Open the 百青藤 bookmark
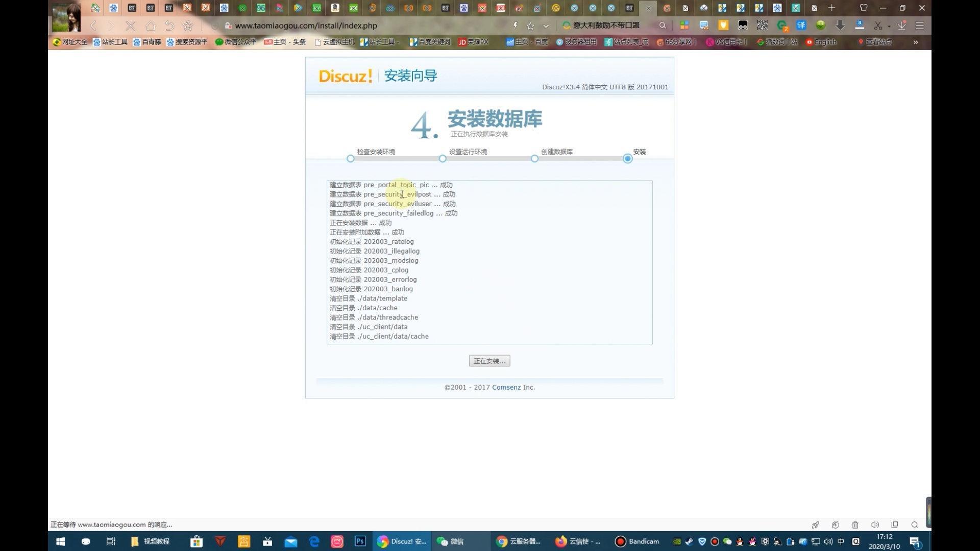980x551 pixels. (147, 42)
